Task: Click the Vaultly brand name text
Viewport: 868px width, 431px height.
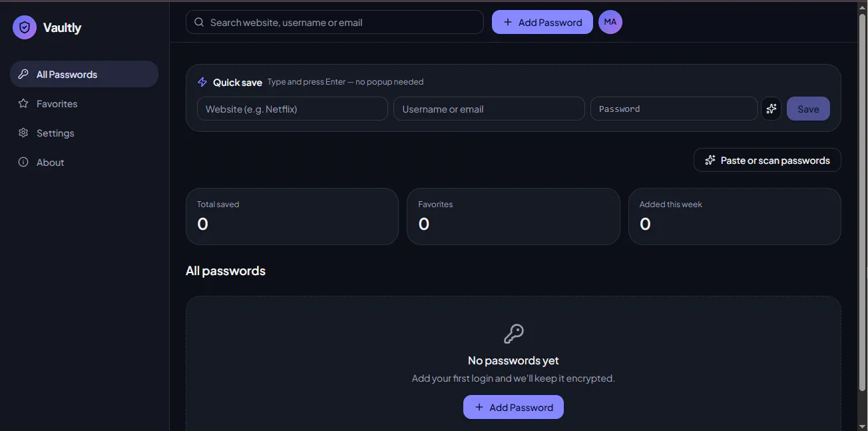Action: [x=62, y=27]
